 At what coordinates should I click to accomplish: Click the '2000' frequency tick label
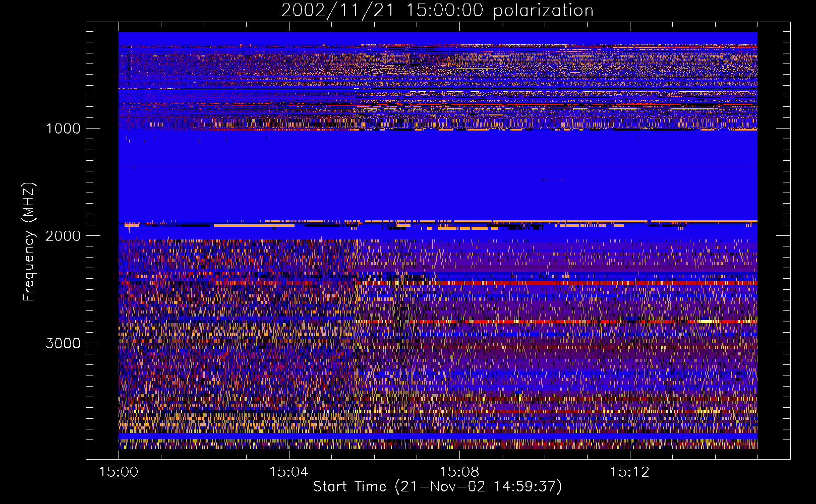click(63, 236)
